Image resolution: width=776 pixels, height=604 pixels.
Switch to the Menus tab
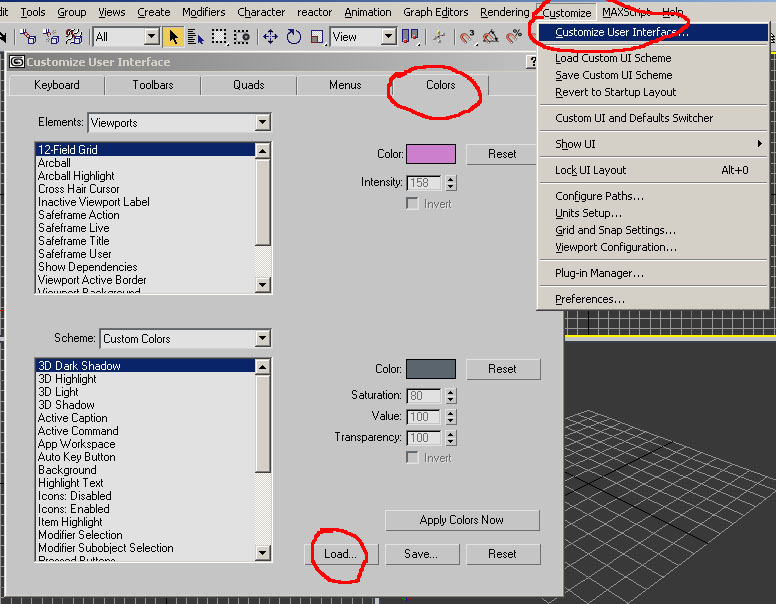[345, 85]
